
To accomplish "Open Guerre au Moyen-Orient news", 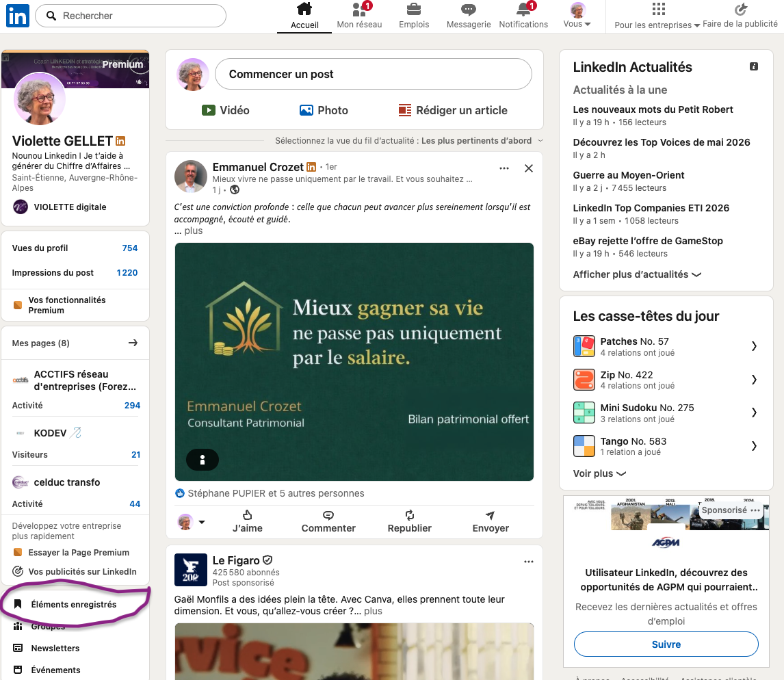I will [629, 176].
